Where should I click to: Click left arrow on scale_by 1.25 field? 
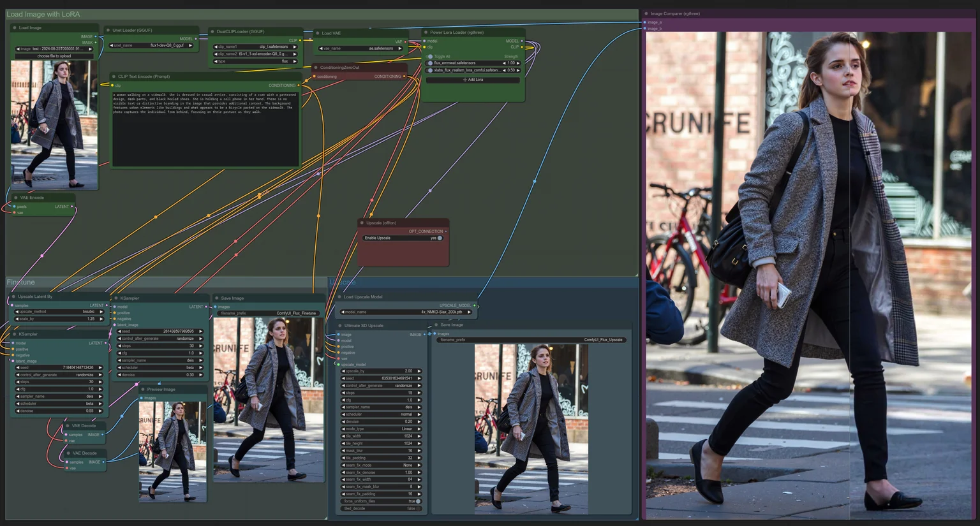[17, 319]
